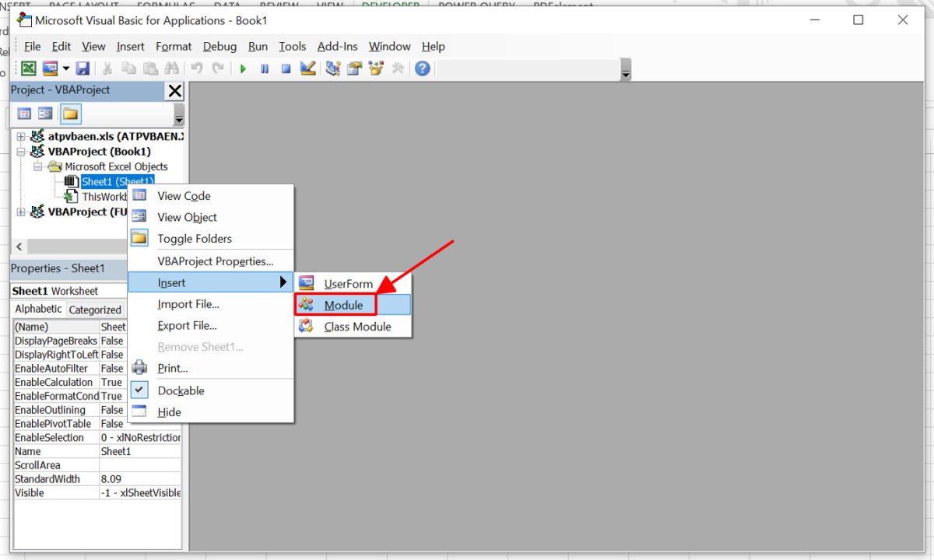Screen dimensions: 934x560
Task: Select UserForm in Insert submenu
Action: tap(353, 284)
